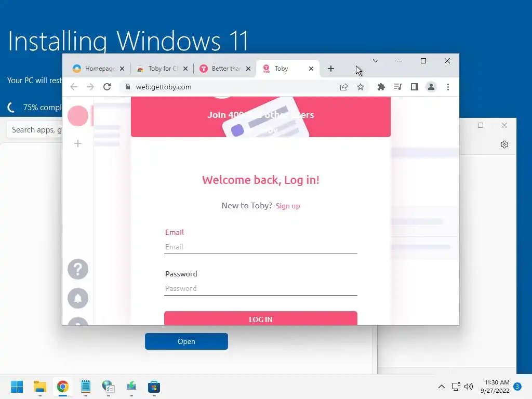Open the clock showing 11:30 AM
This screenshot has width=532, height=399.
(x=495, y=387)
